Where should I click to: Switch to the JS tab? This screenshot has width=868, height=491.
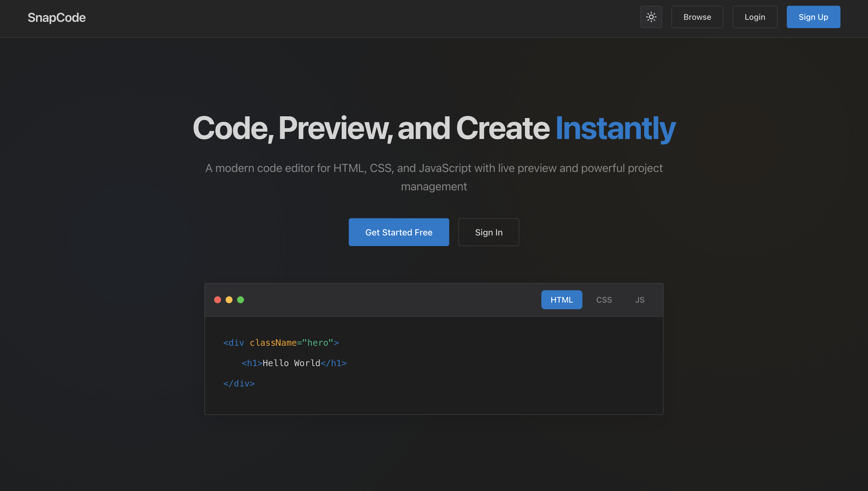click(x=639, y=299)
